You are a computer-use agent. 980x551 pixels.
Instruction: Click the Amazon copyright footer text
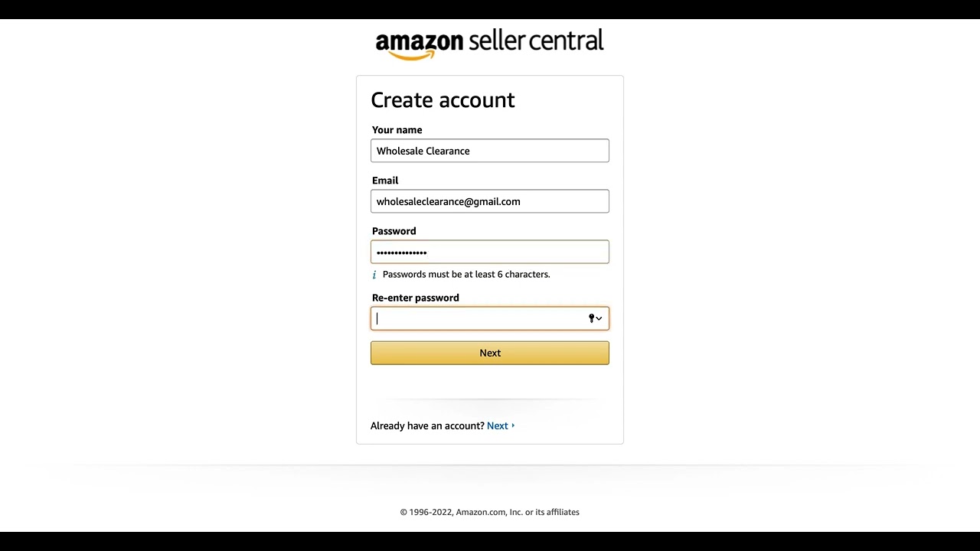[489, 512]
